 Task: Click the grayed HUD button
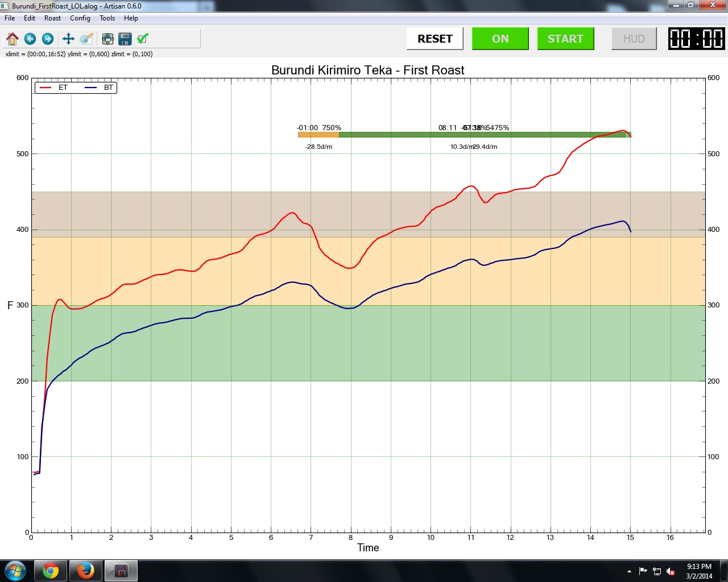coord(634,39)
